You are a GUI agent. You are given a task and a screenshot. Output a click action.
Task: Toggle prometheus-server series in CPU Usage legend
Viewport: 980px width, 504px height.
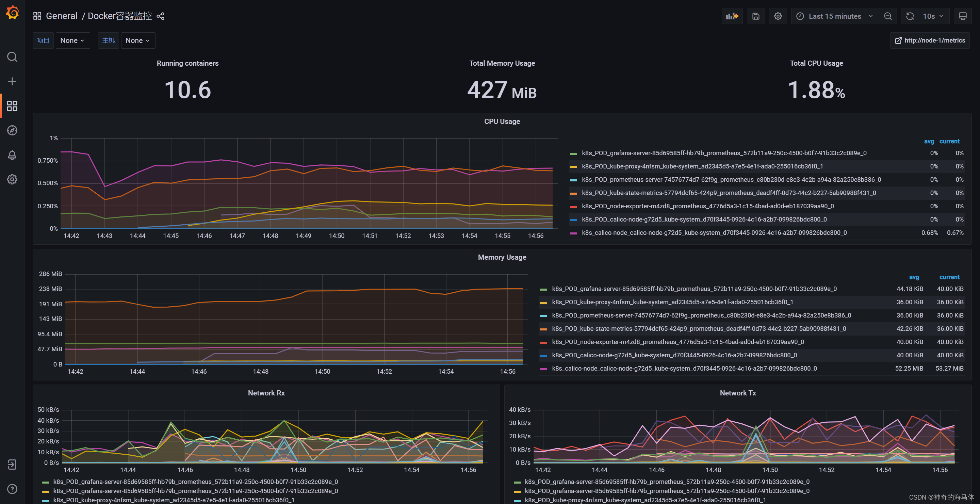(x=731, y=180)
